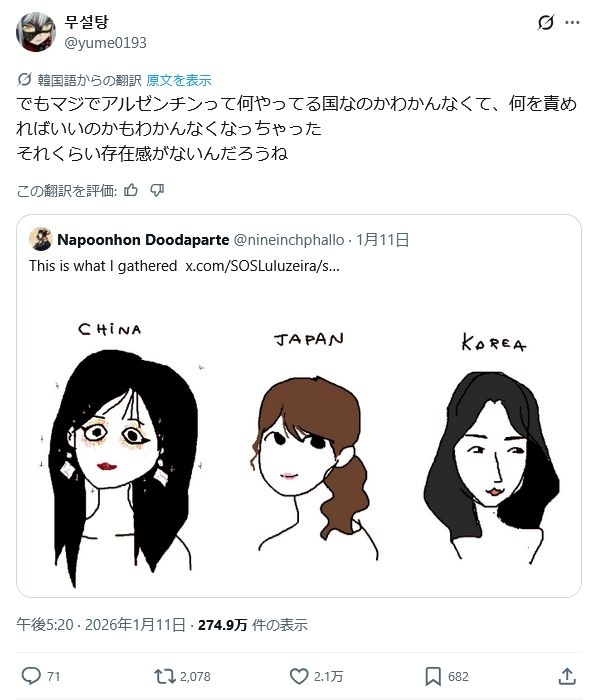Click the thumbs up translation rating icon

pos(131,191)
